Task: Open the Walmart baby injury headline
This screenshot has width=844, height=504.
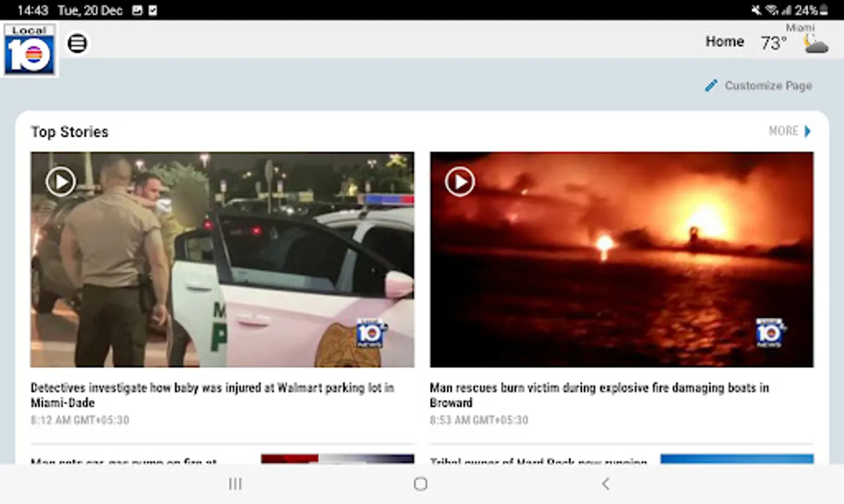Action: click(x=213, y=395)
